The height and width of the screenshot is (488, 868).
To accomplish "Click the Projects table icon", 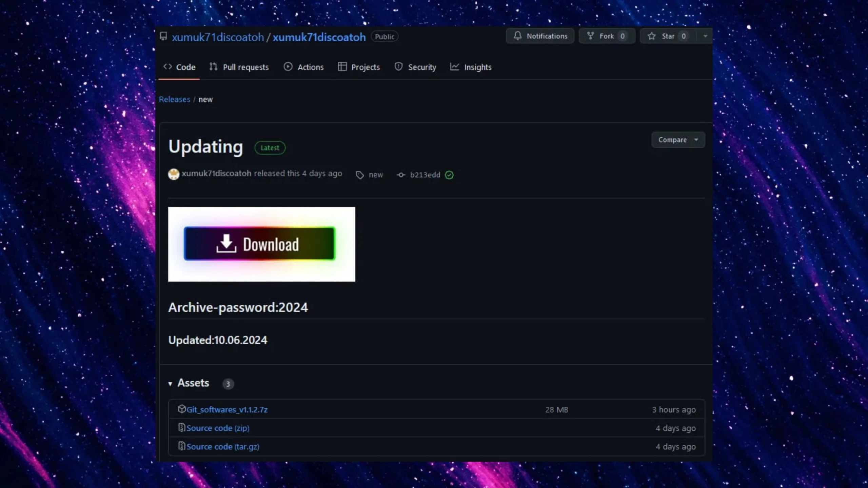I will (x=342, y=66).
